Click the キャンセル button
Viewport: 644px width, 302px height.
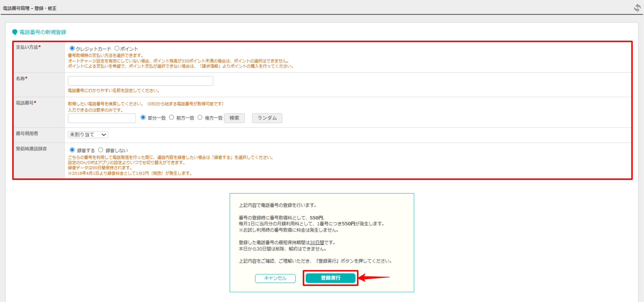[x=275, y=278]
